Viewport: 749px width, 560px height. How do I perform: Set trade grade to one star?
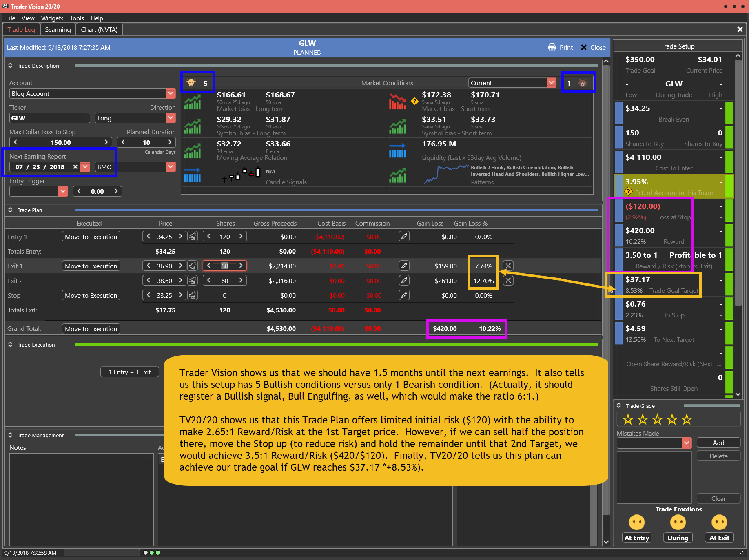coord(628,419)
